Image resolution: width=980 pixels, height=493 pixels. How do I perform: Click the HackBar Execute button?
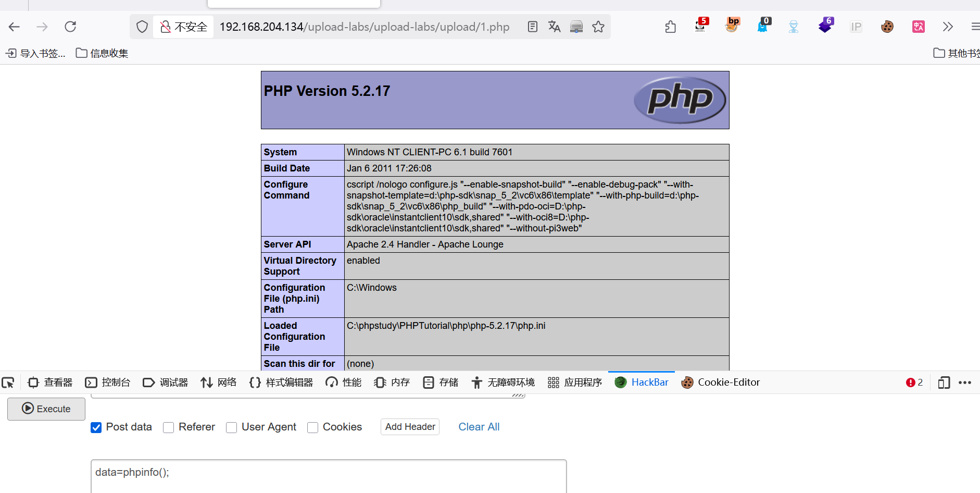pyautogui.click(x=46, y=409)
